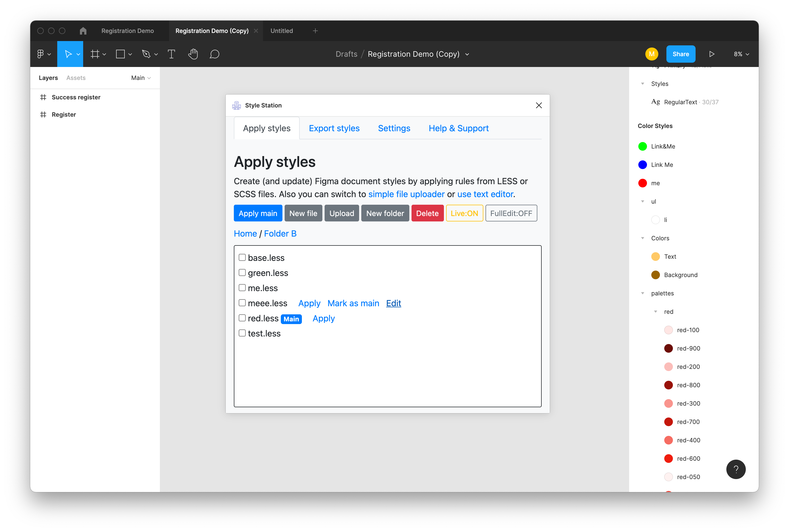Click the Apply main button
The height and width of the screenshot is (532, 789).
(x=258, y=213)
